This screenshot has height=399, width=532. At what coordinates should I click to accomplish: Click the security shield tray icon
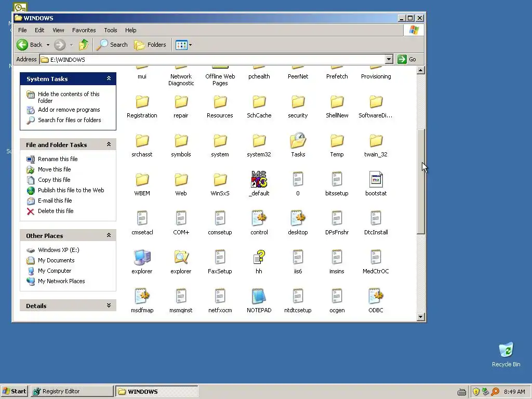tap(476, 392)
